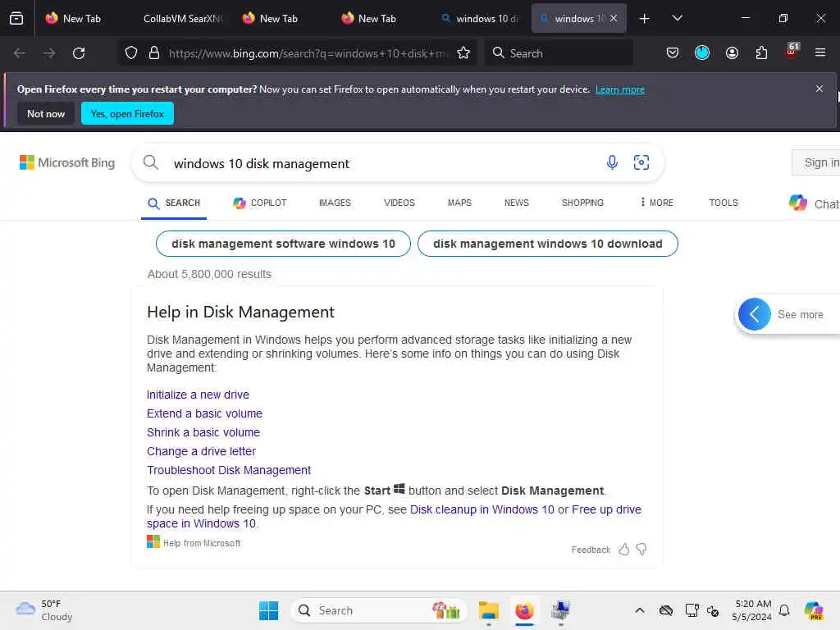Dismiss the Firefox startup notification bar
840x630 pixels.
819,89
